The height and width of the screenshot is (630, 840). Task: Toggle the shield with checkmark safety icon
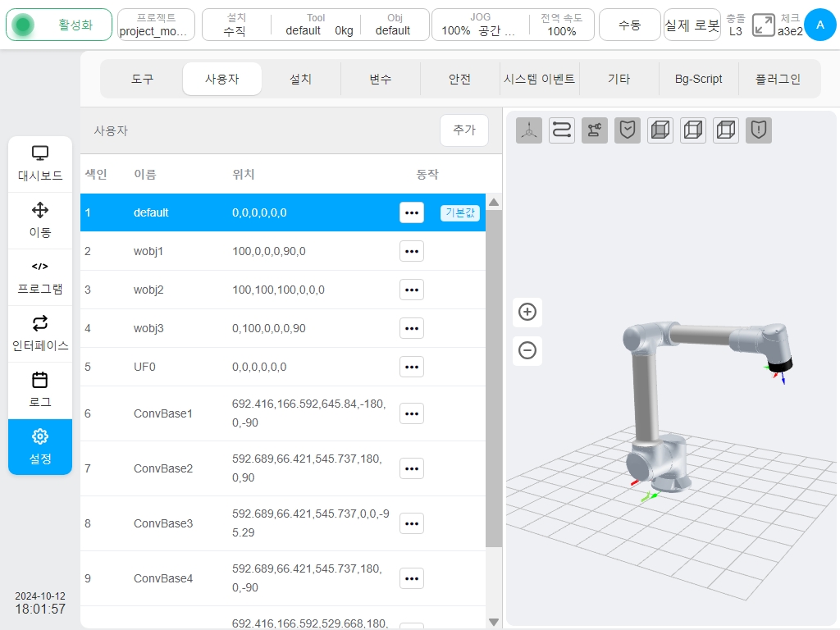click(x=628, y=130)
